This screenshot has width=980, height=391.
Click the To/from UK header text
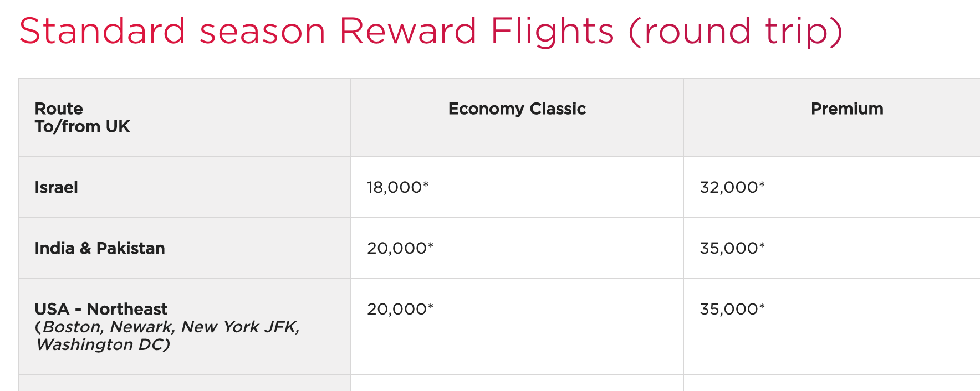pos(82,126)
